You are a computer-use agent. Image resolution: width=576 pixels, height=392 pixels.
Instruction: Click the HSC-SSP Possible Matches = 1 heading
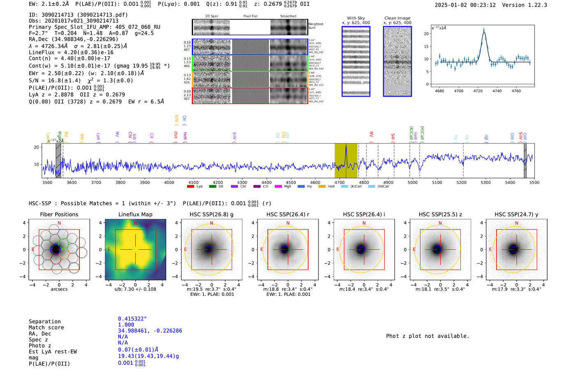click(x=102, y=204)
